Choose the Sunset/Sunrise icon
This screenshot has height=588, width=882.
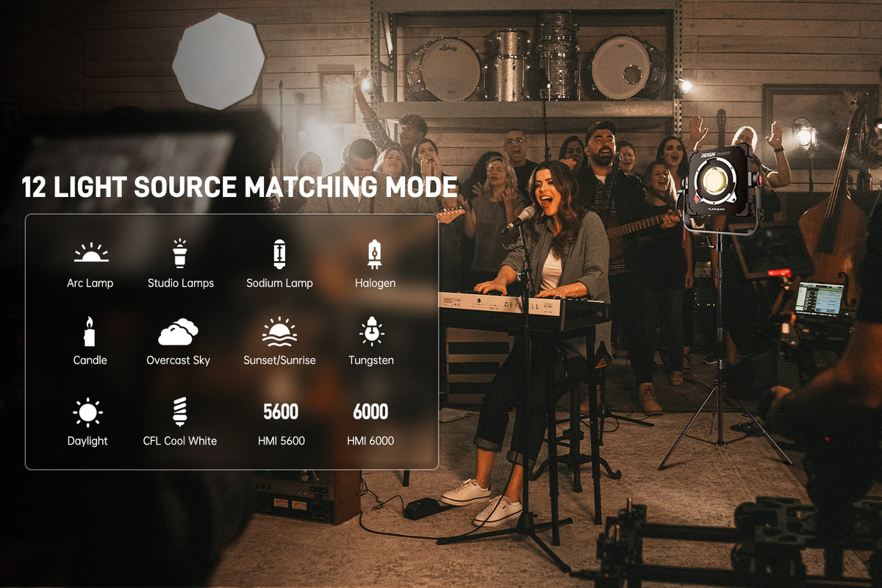coord(279,332)
